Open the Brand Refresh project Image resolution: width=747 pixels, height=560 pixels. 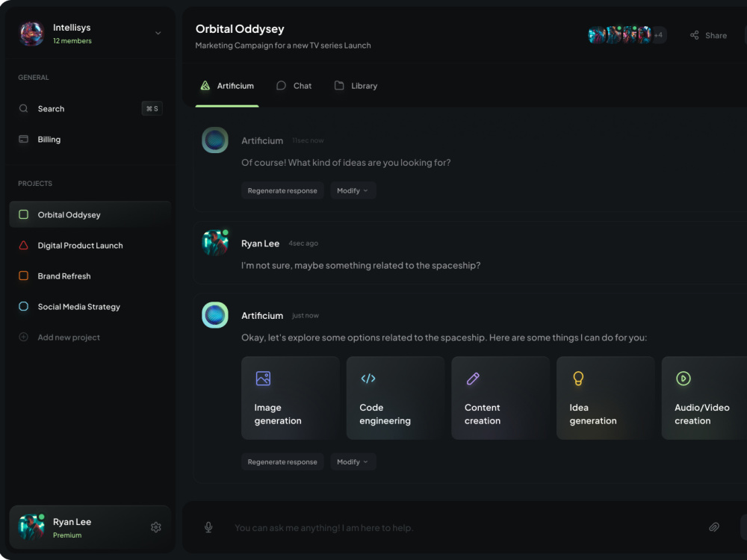tap(90, 276)
